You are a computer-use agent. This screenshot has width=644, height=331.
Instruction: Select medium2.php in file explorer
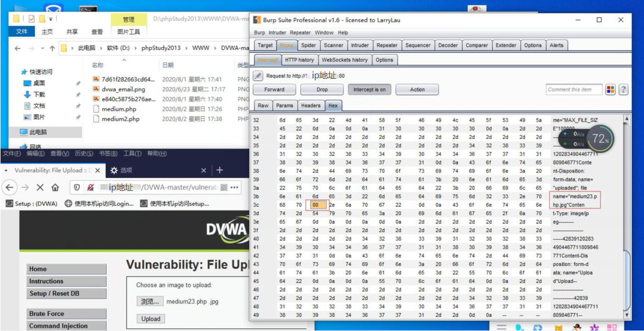[121, 119]
